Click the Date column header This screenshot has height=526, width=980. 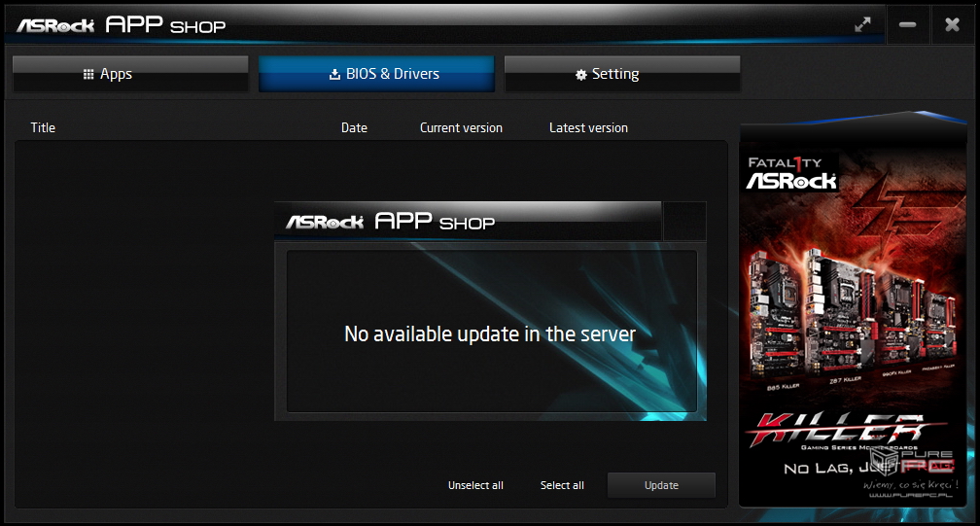click(x=354, y=127)
